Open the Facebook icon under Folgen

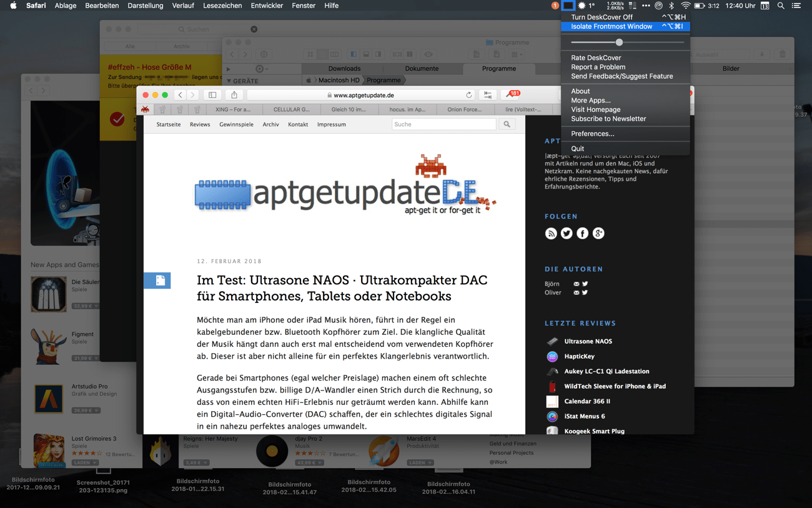[582, 233]
